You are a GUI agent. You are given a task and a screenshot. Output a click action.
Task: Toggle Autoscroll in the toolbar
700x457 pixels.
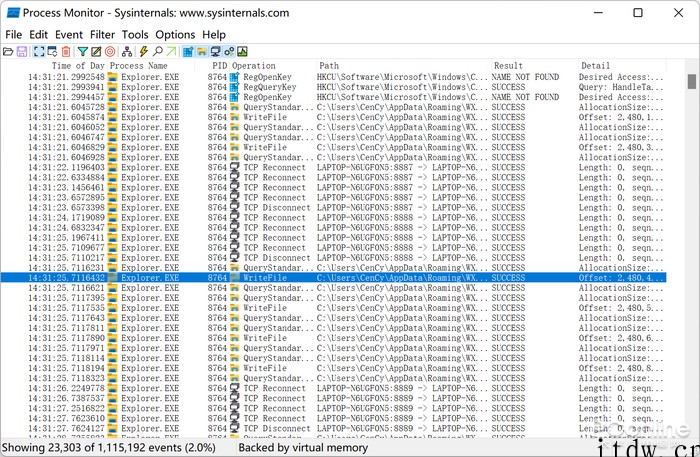[x=52, y=52]
